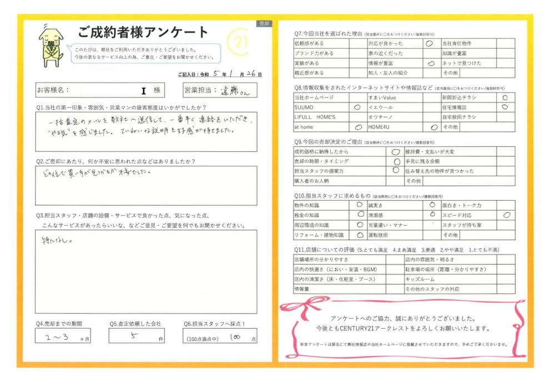Check the empty box beside ブランド力がある
This screenshot has width=555, height=392.
[357, 53]
